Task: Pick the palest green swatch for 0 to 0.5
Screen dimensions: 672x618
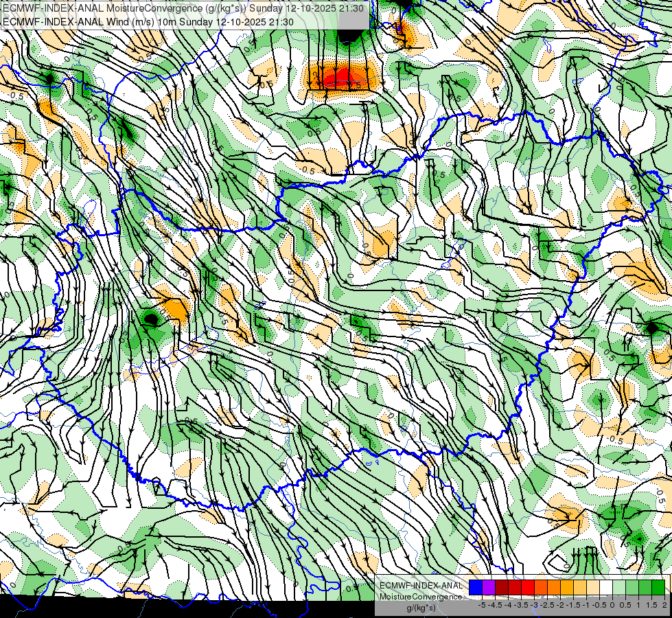Action: (619, 587)
